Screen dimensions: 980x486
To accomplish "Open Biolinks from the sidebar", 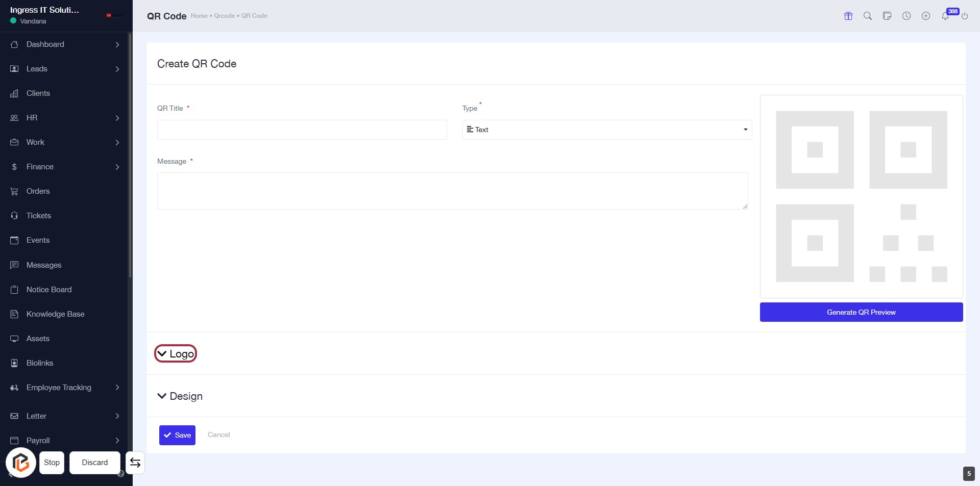I will 40,363.
